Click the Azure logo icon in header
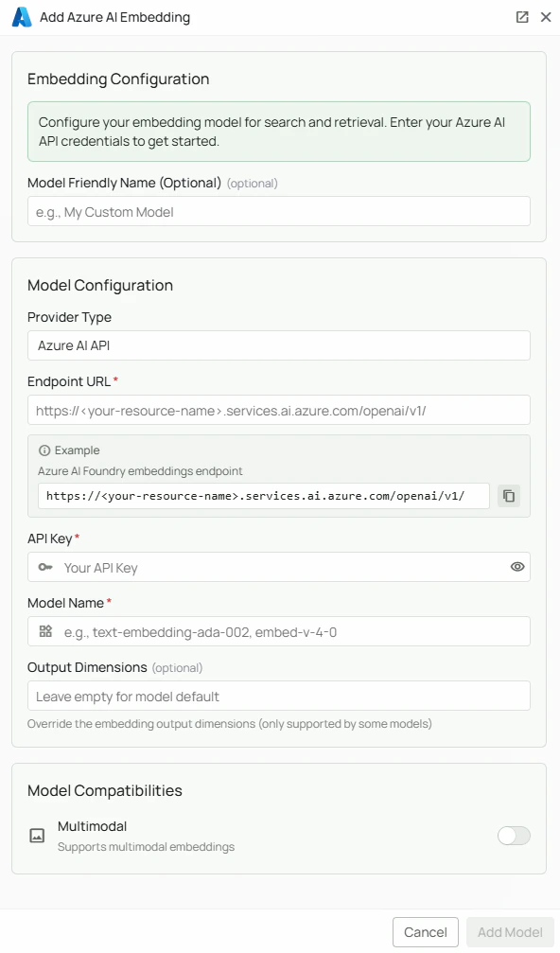Screen dimensions: 560x953 pyautogui.click(x=22, y=17)
